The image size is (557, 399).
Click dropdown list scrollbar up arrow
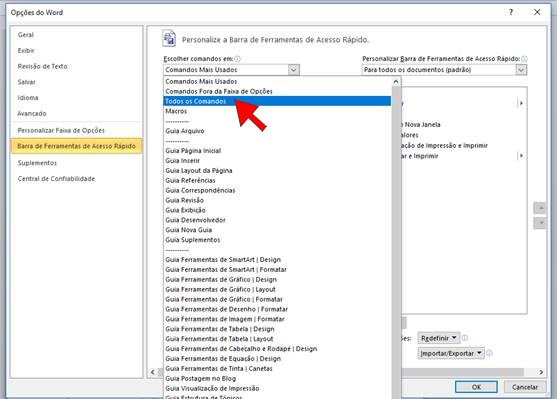tap(396, 81)
